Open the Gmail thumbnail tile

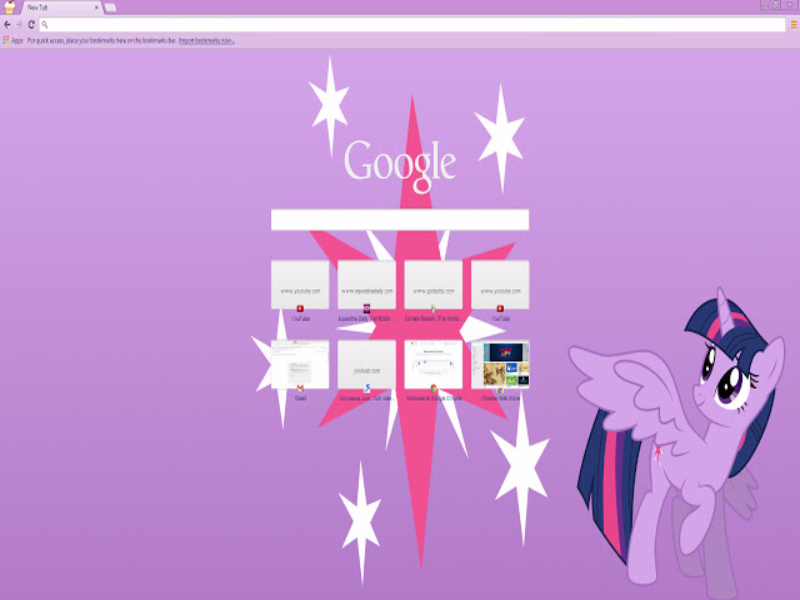tap(300, 364)
